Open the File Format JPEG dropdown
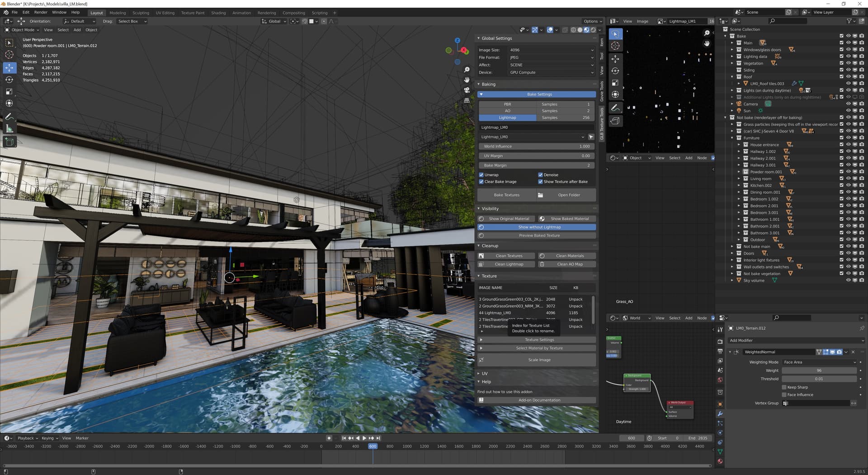This screenshot has height=475, width=868. [x=551, y=57]
